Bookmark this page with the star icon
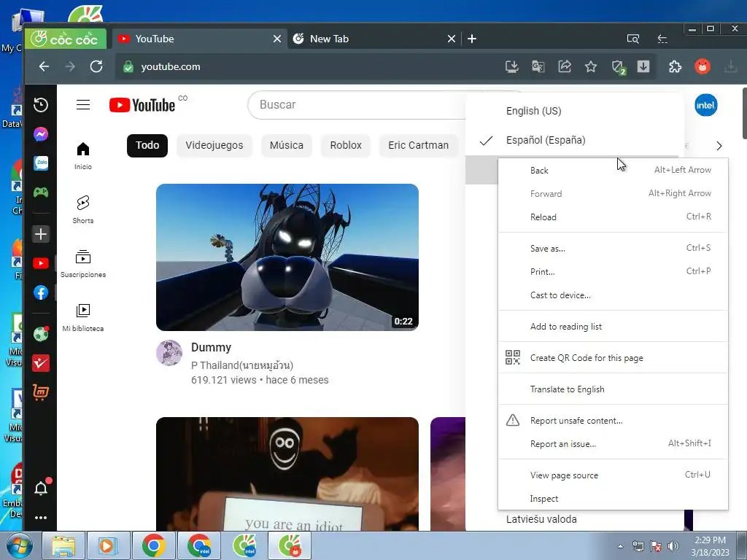 point(591,66)
